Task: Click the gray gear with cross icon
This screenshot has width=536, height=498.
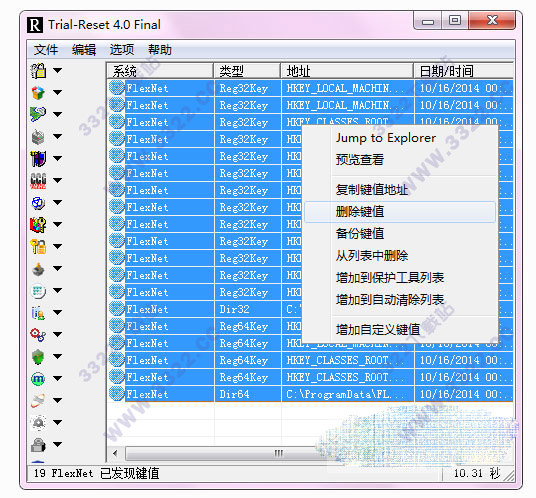Action: tap(38, 422)
